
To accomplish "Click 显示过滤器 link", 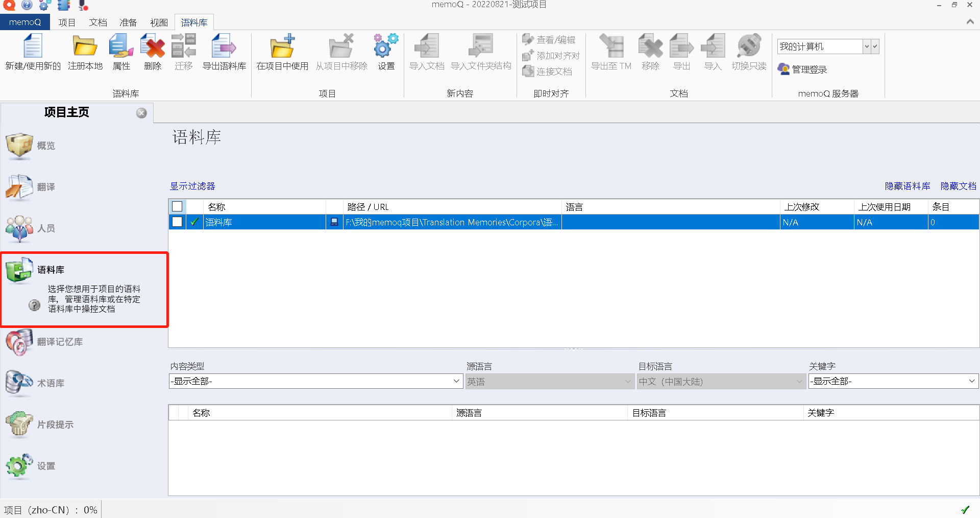I will pyautogui.click(x=192, y=186).
